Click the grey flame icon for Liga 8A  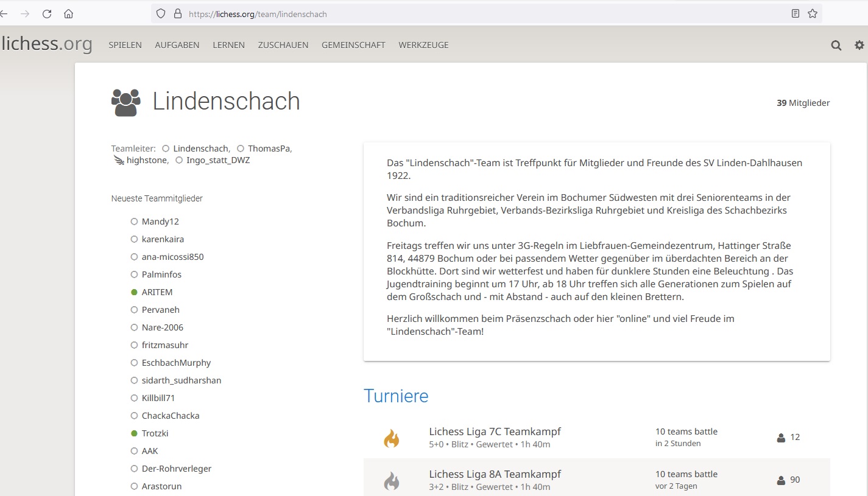391,481
